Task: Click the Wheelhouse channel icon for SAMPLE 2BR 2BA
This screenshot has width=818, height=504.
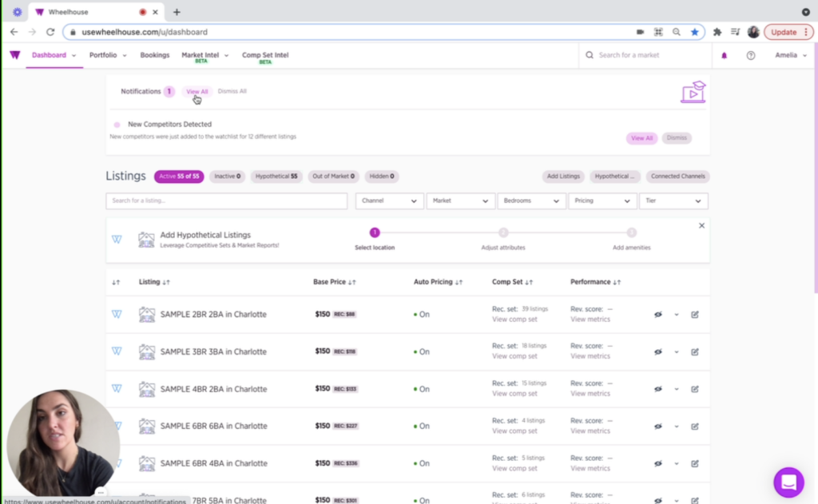Action: pyautogui.click(x=117, y=314)
